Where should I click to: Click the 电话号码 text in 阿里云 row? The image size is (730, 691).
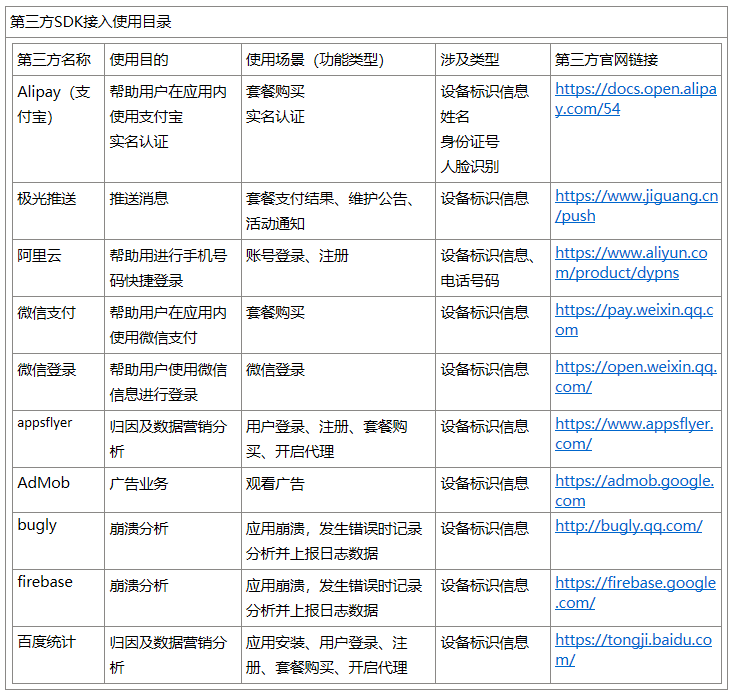470,281
